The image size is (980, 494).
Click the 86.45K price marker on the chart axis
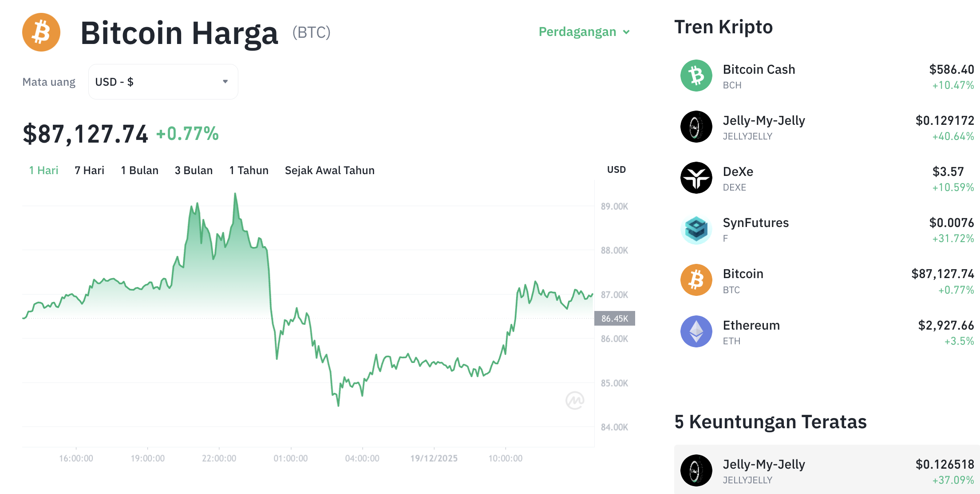pos(615,318)
